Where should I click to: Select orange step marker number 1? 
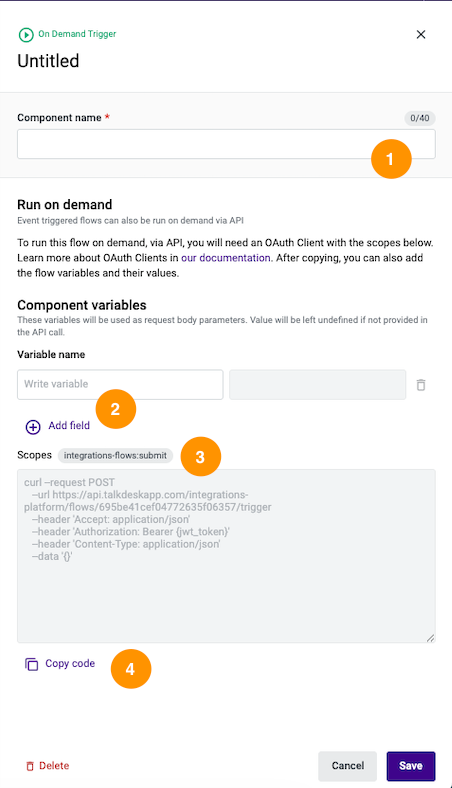pyautogui.click(x=391, y=159)
